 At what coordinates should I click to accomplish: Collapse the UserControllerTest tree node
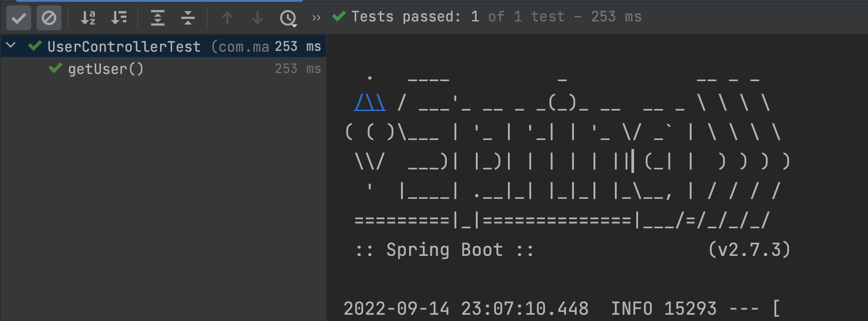[x=11, y=45]
